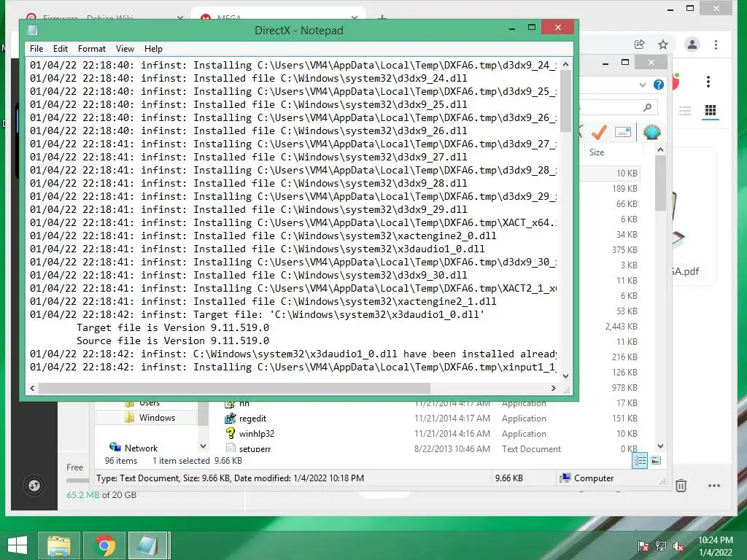
Task: Click the rename card icon in Explorer toolbar
Action: pos(623,132)
